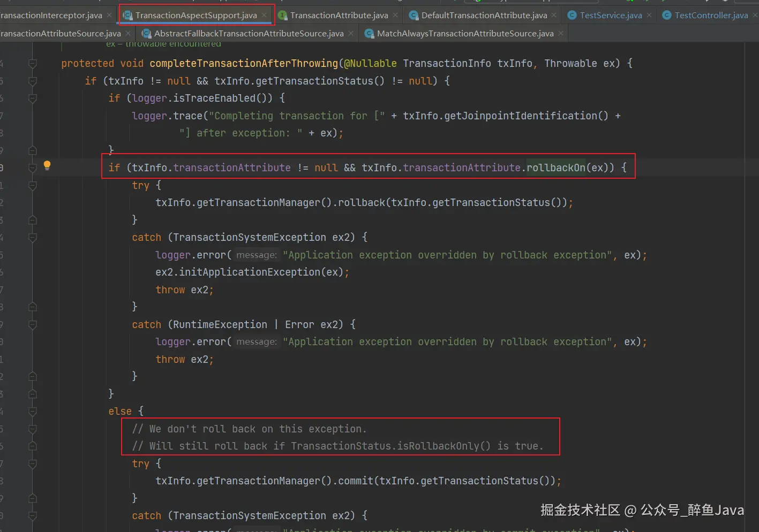Collapse the 'if (logger.isTraceEnabled())' block

[33, 98]
